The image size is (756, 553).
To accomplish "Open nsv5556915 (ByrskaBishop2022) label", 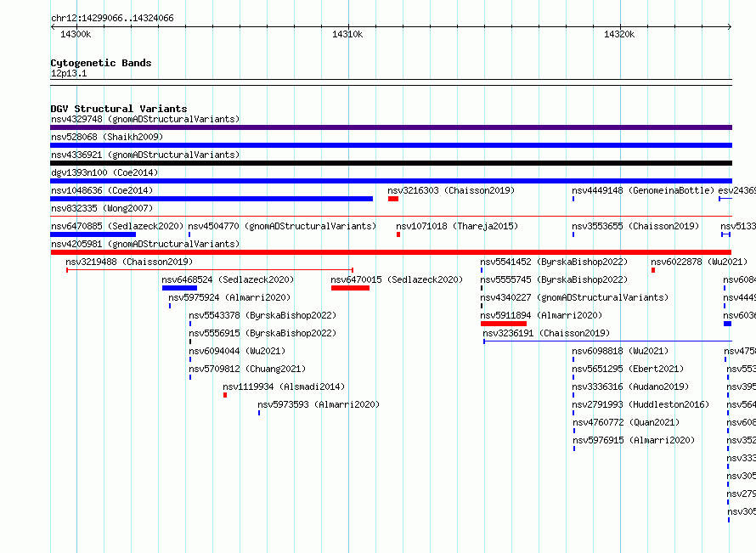I will pyautogui.click(x=262, y=333).
